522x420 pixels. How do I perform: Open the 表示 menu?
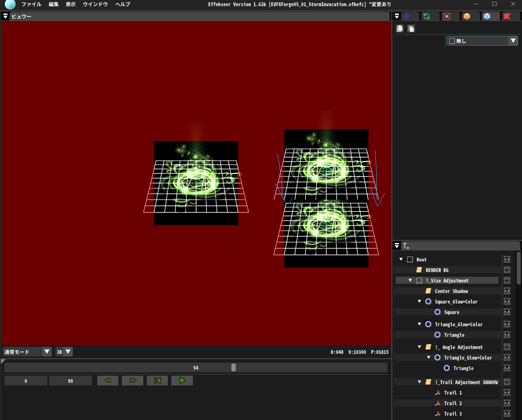pyautogui.click(x=71, y=4)
